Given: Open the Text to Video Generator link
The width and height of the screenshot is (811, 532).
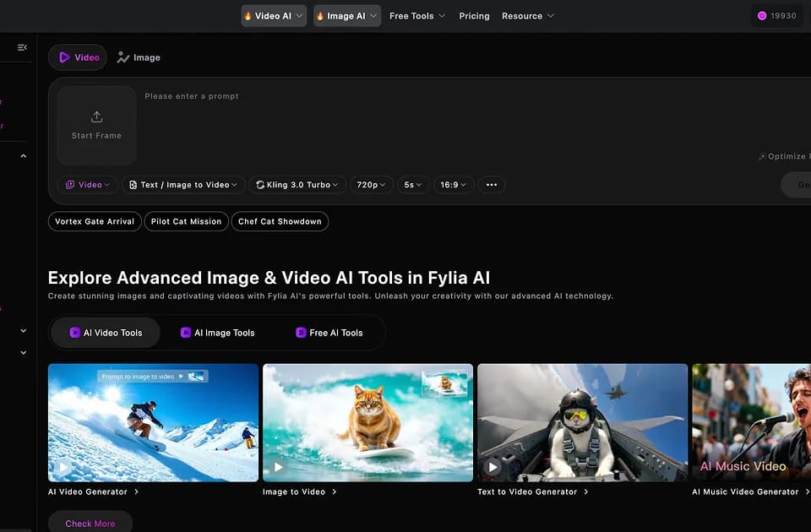Looking at the screenshot, I should pos(533,491).
